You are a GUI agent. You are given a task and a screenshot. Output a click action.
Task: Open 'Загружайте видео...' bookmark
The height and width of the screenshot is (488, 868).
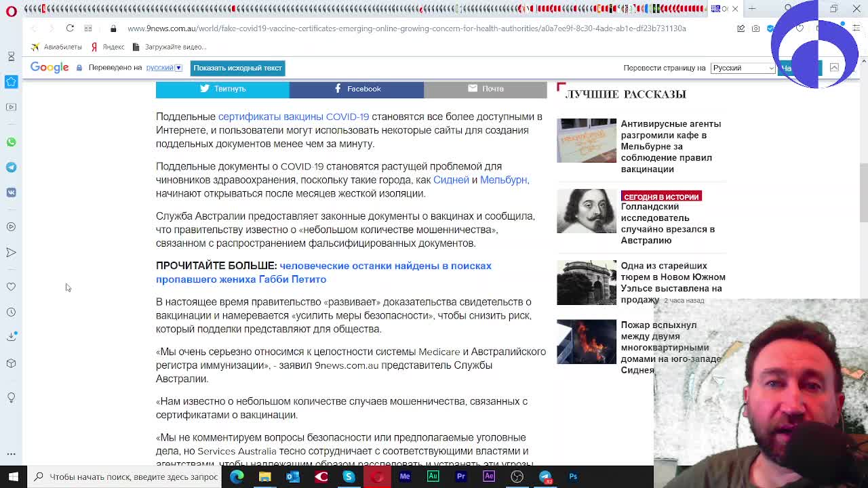[169, 47]
